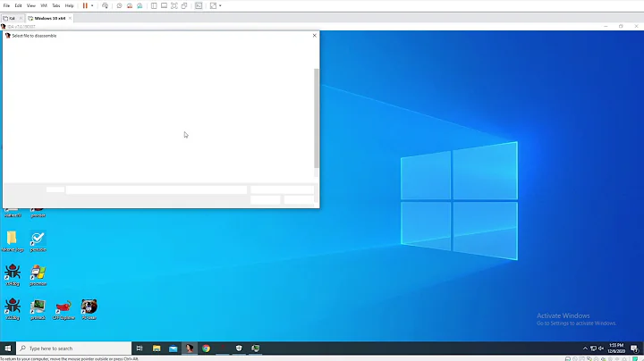Image resolution: width=644 pixels, height=361 pixels.
Task: Open File Explorer from the taskbar
Action: (157, 348)
